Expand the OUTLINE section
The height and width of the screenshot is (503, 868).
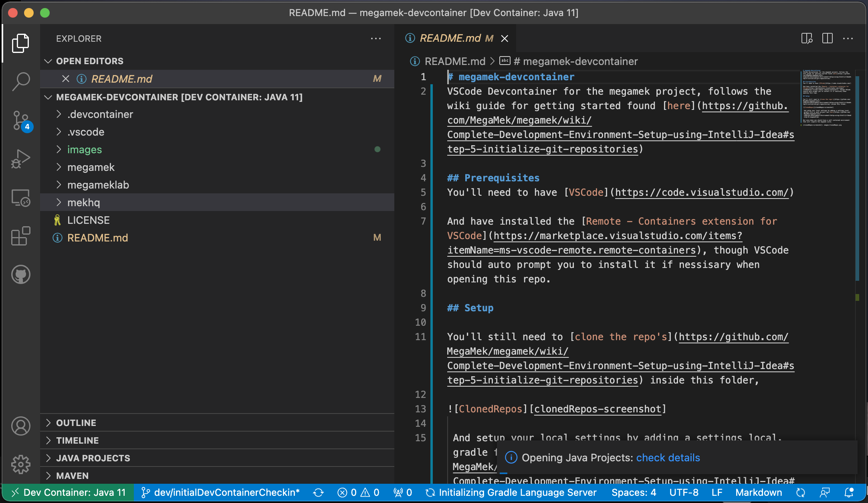point(76,423)
